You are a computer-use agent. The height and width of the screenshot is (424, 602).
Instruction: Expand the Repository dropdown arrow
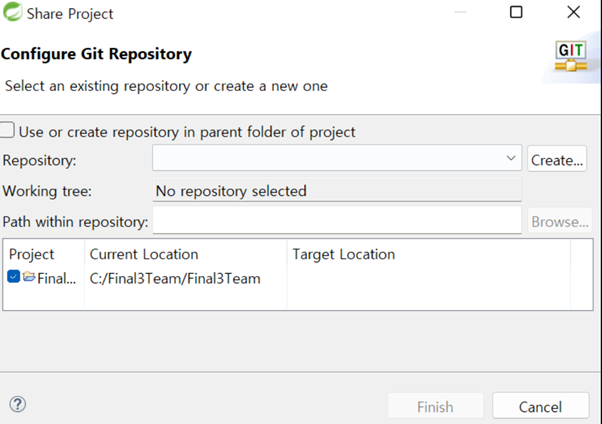pyautogui.click(x=511, y=158)
